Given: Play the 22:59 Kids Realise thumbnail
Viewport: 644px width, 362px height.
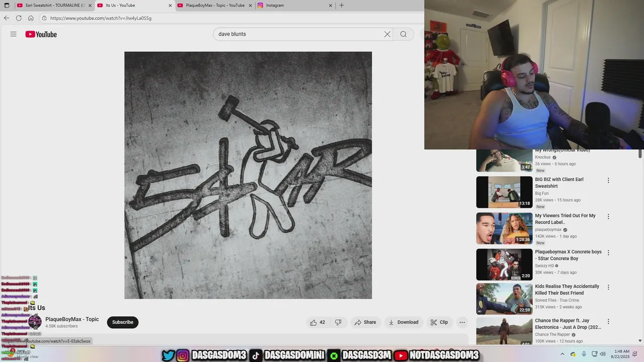Looking at the screenshot, I should pos(504,299).
